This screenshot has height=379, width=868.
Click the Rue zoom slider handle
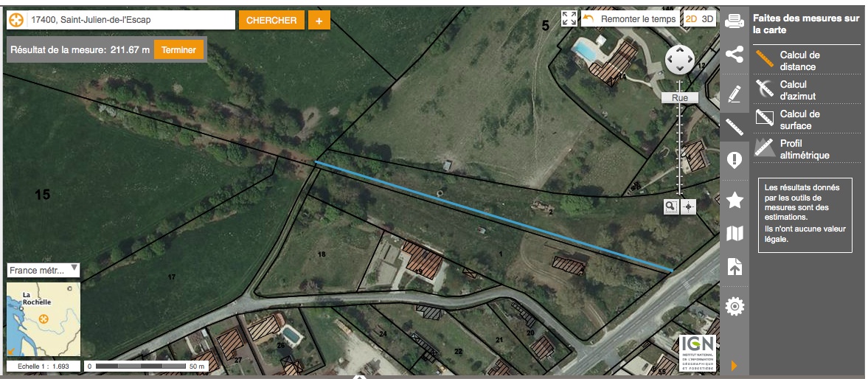point(680,98)
